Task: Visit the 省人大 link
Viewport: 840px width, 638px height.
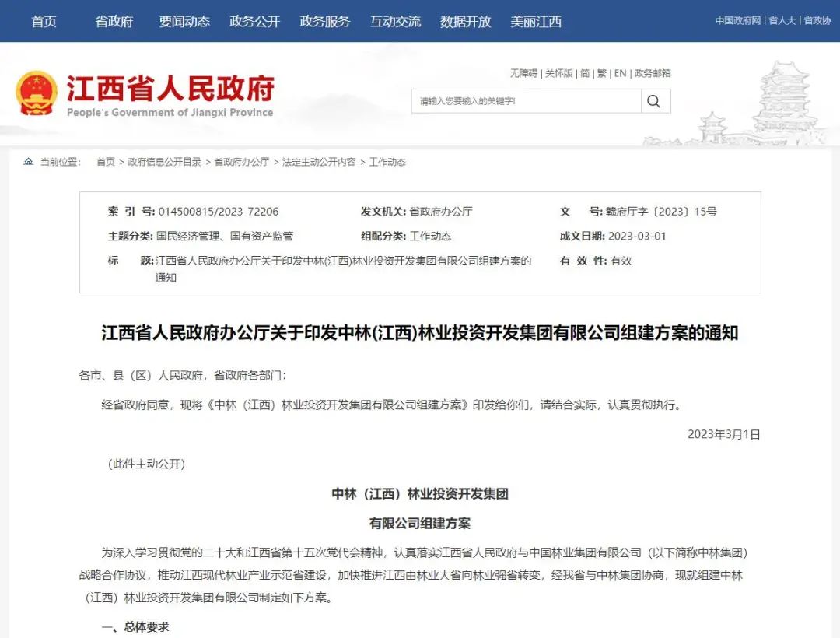Action: coord(782,20)
